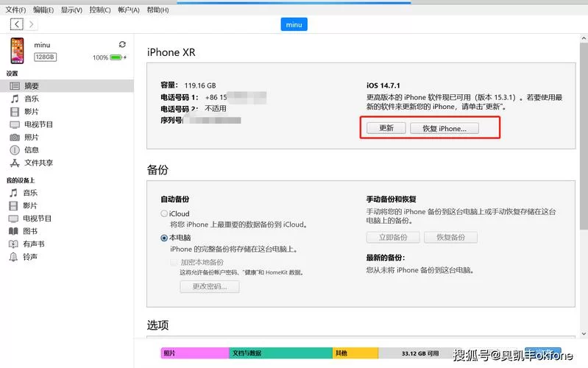Open 电视节目 icon under 我的设备上
The height and width of the screenshot is (368, 588).
coord(13,219)
